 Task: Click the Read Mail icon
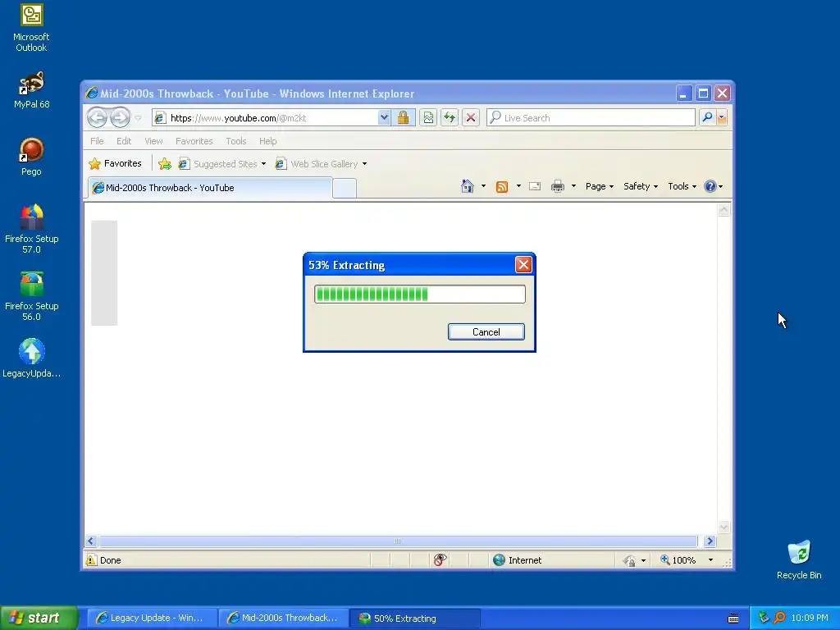[535, 186]
